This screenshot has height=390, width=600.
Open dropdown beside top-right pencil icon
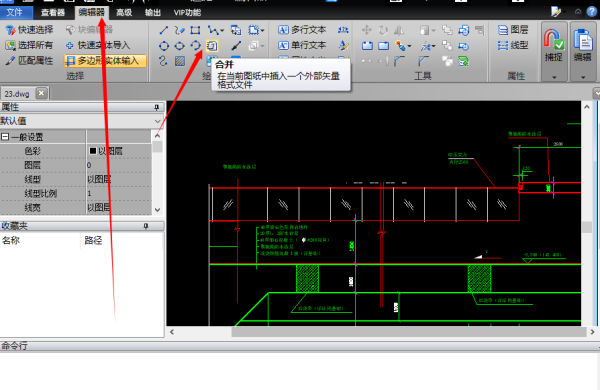565,12
